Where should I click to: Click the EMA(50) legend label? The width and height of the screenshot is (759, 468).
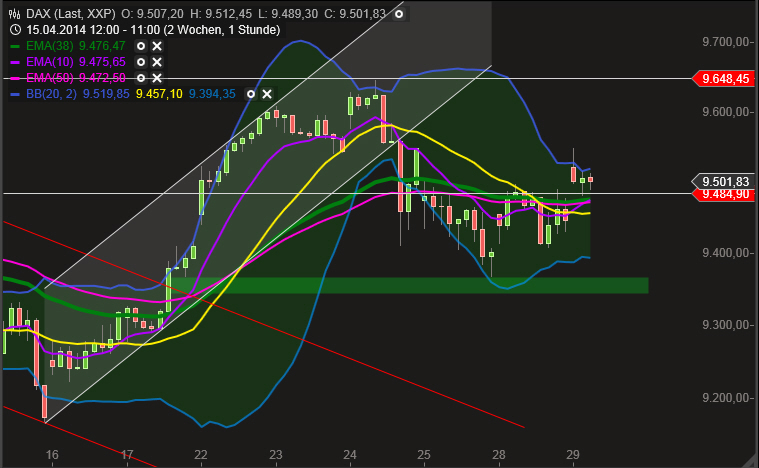tap(49, 78)
